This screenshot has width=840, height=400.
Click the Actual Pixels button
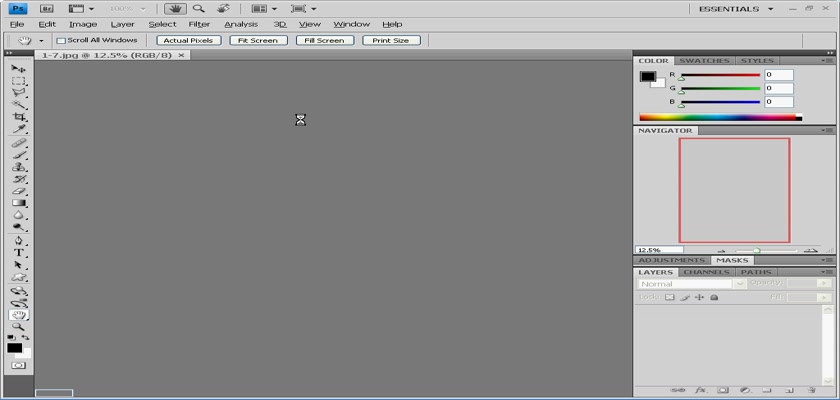point(189,41)
